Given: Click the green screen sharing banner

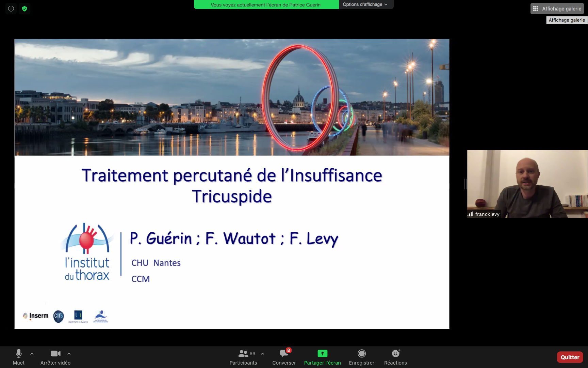Looking at the screenshot, I should (266, 4).
